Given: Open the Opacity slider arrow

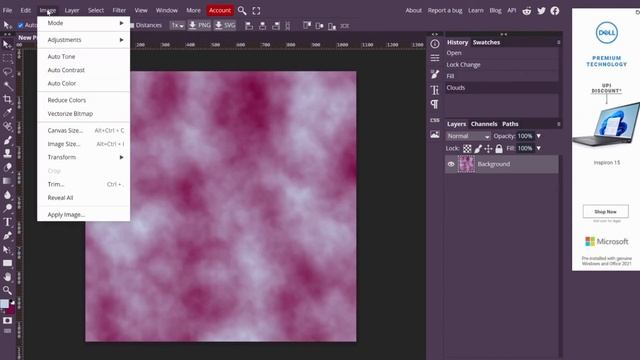Looking at the screenshot, I should [x=538, y=136].
